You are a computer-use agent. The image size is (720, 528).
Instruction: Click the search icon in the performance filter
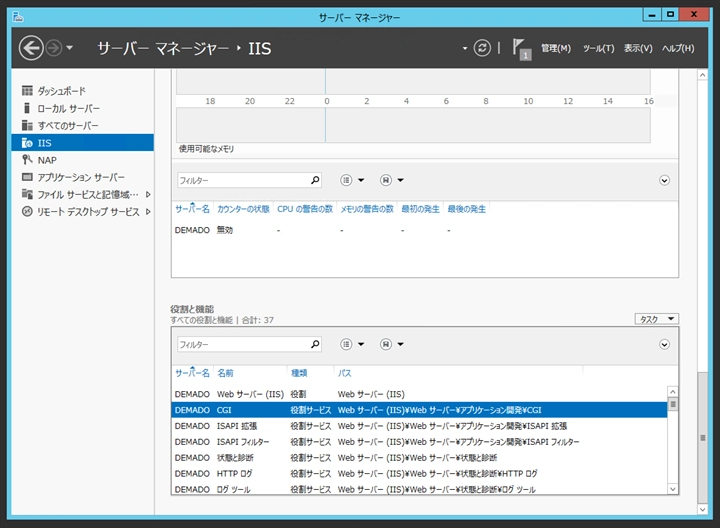click(x=315, y=180)
